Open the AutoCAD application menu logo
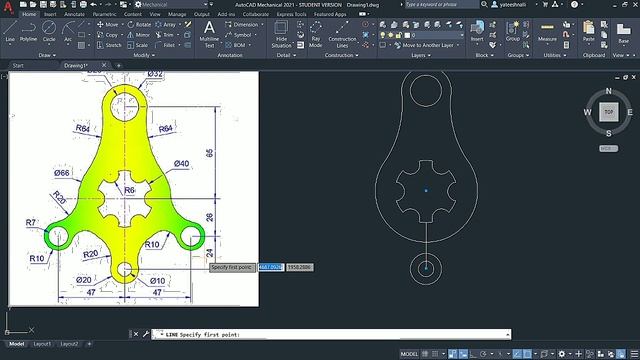640x360 pixels. coord(8,7)
